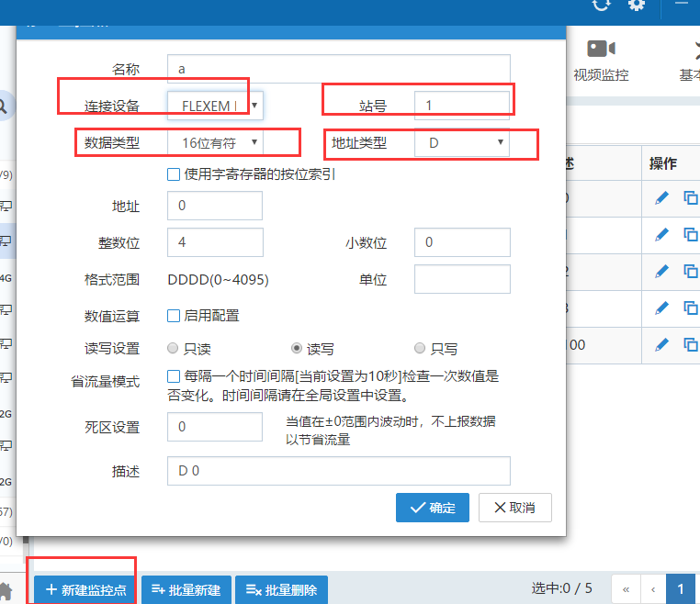Click the 单位 input field
700x604 pixels.
coord(462,279)
